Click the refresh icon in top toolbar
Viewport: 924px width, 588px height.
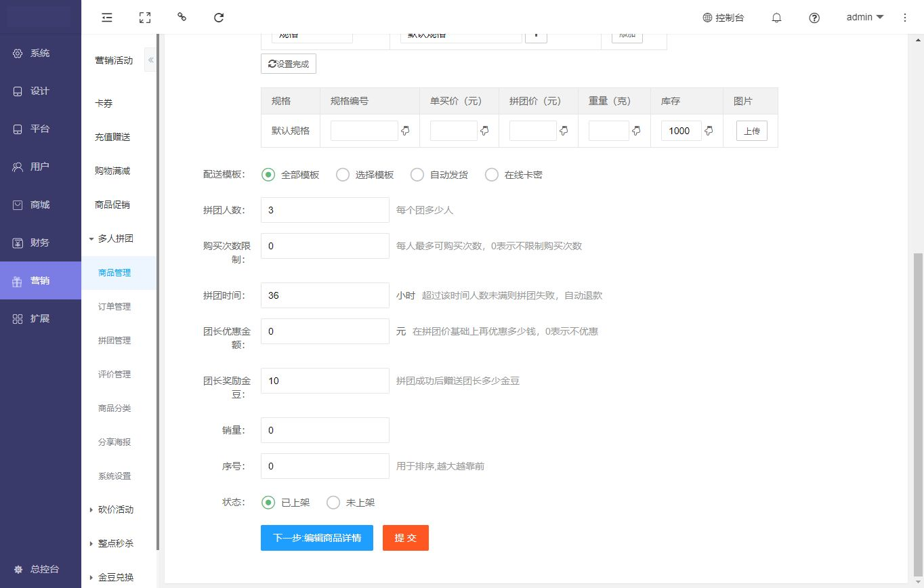(x=219, y=18)
